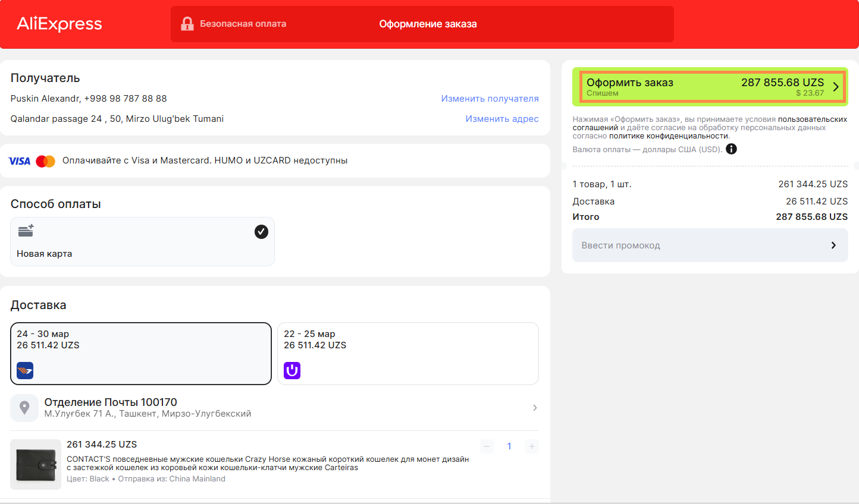Click the map pin location icon
859x504 pixels.
pos(24,408)
